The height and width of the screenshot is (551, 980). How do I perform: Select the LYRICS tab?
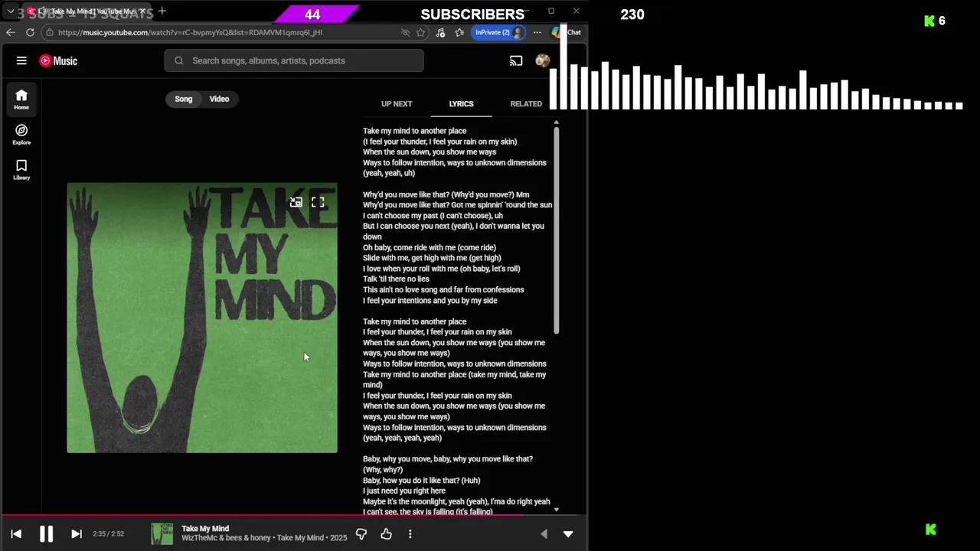coord(461,104)
